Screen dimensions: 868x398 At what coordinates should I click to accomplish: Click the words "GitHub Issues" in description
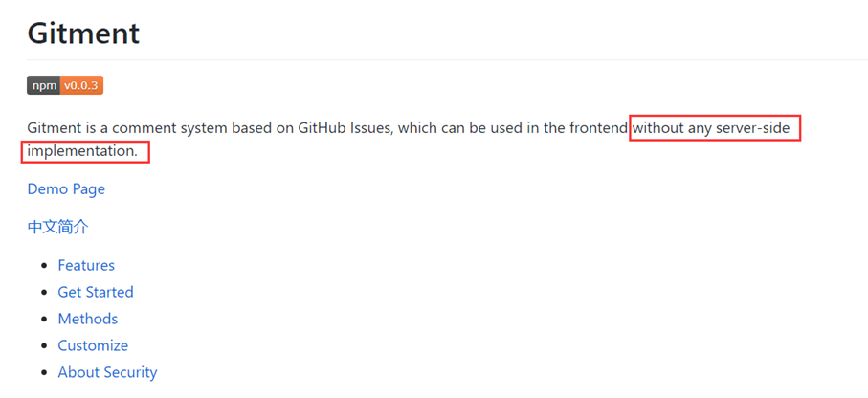tap(345, 129)
